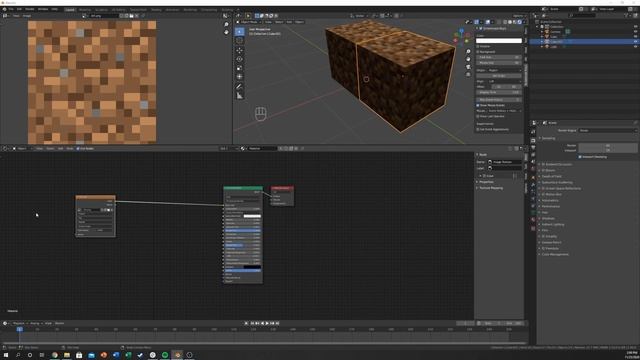Enable the Motion Blur checkbox
Screen dimensions: 640x360
point(544,195)
